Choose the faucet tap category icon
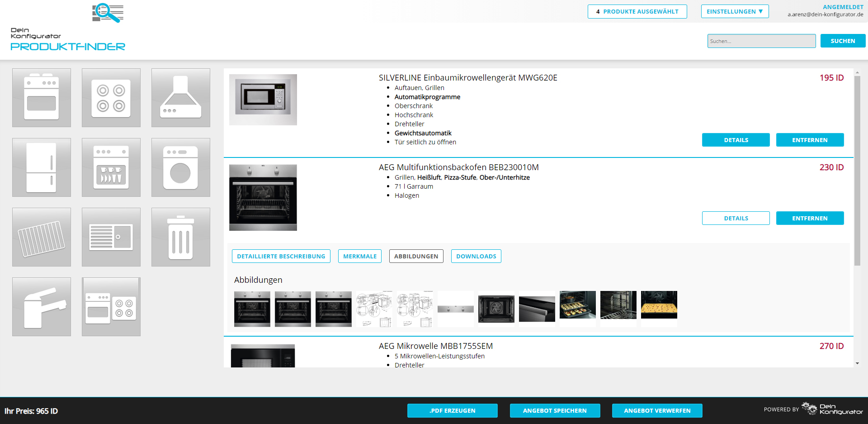Viewport: 868px width, 424px height. tap(42, 307)
